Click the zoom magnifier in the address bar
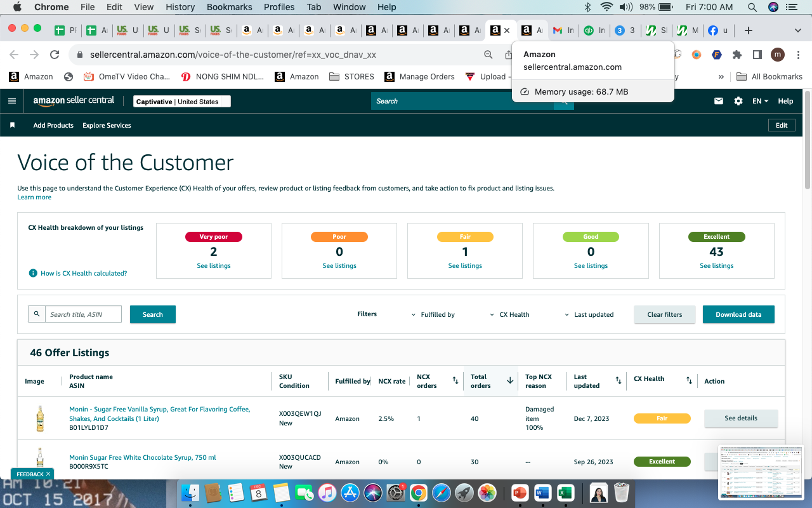 coord(488,55)
